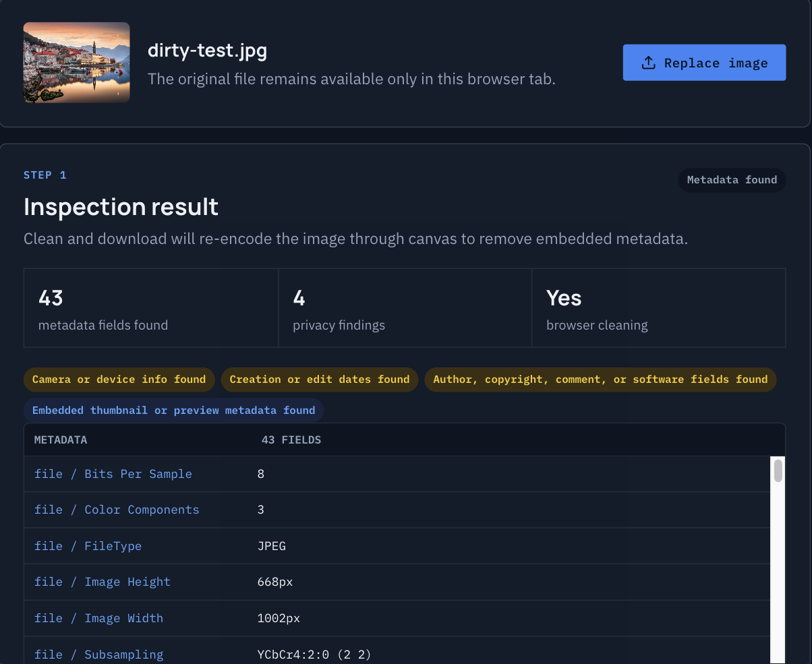Click the file / Image Width label
The width and height of the screenshot is (812, 664).
pyautogui.click(x=99, y=618)
